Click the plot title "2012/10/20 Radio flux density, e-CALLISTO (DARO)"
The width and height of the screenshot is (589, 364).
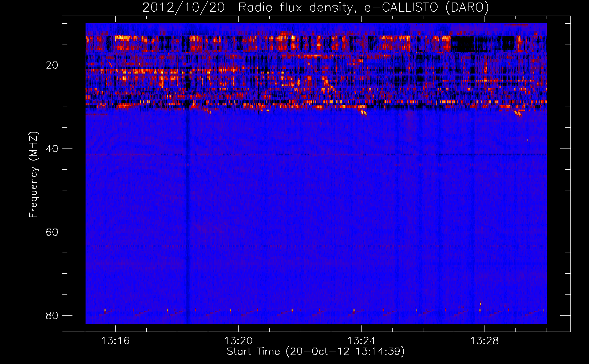[316, 7]
